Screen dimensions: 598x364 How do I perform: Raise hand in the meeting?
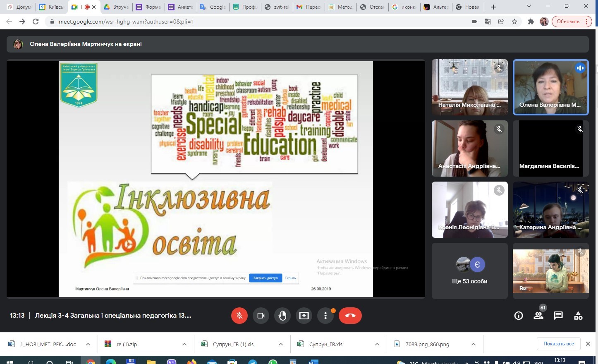click(282, 316)
